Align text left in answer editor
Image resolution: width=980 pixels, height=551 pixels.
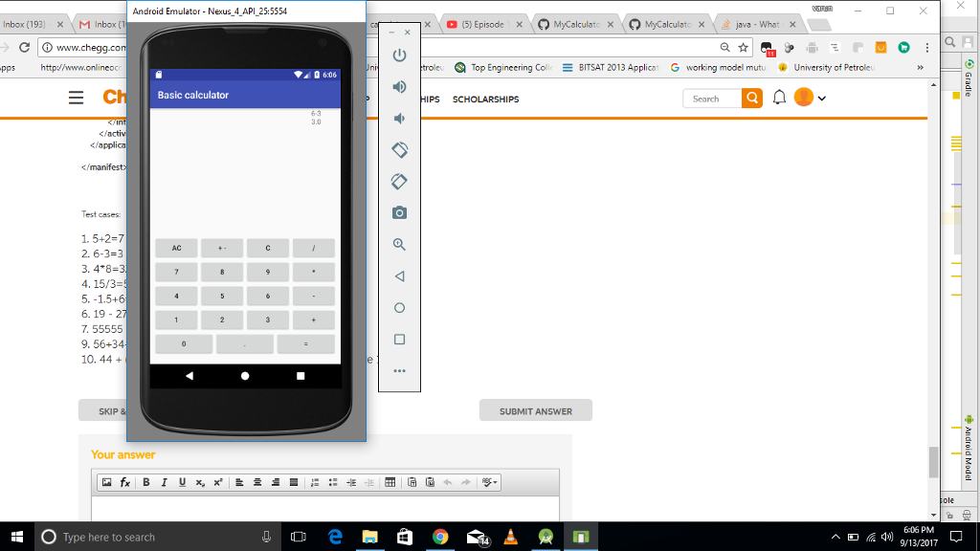[x=239, y=482]
